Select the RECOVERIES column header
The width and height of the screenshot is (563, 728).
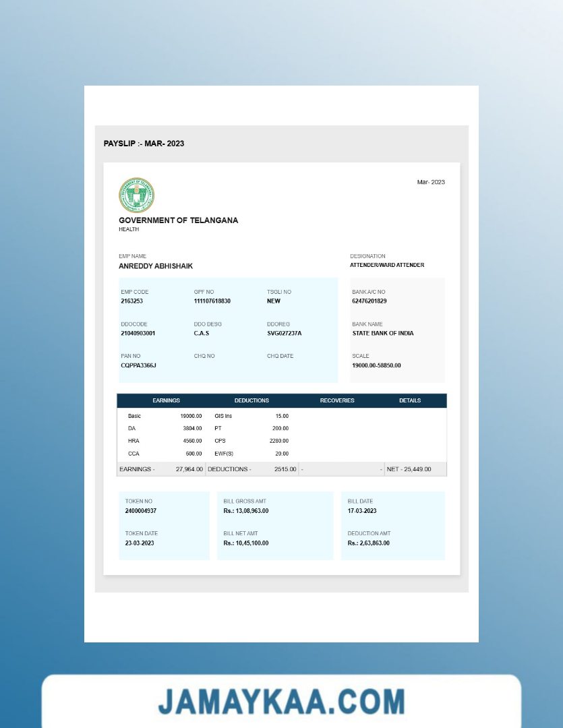point(337,400)
